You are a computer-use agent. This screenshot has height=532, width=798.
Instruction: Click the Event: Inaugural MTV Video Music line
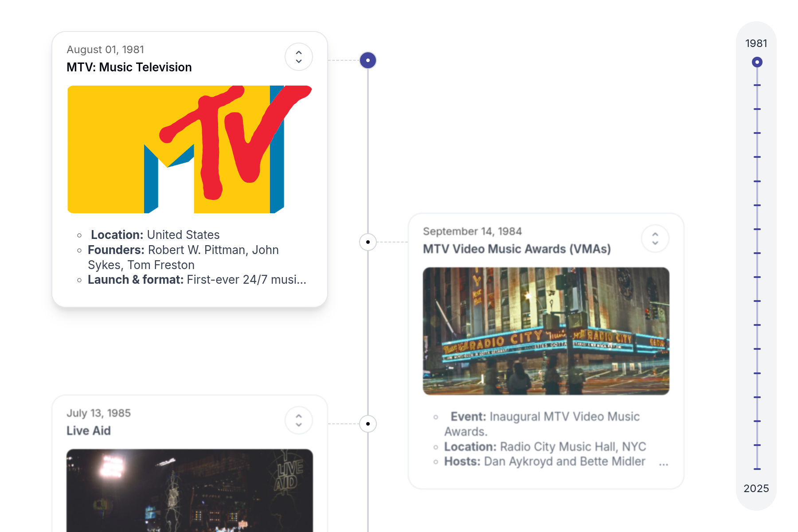pyautogui.click(x=542, y=424)
